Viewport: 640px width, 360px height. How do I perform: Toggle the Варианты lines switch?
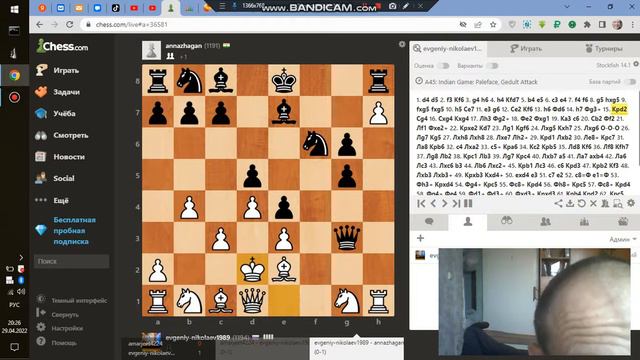(x=493, y=66)
